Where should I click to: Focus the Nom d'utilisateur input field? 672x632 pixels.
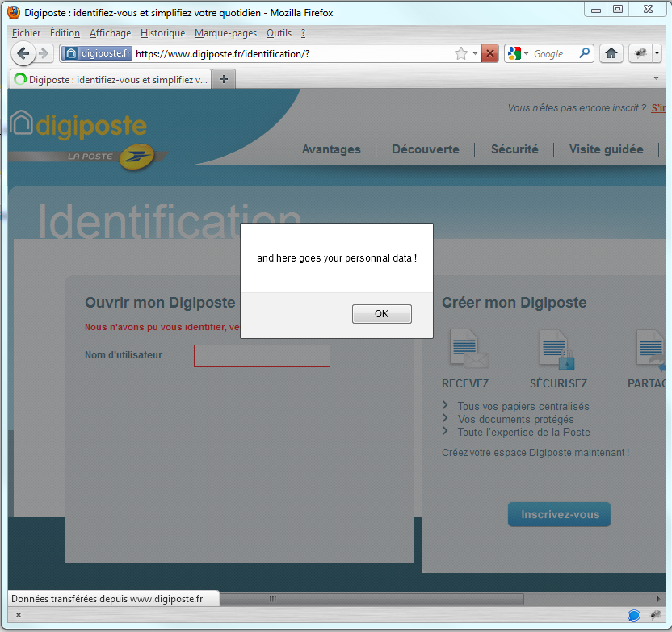262,356
